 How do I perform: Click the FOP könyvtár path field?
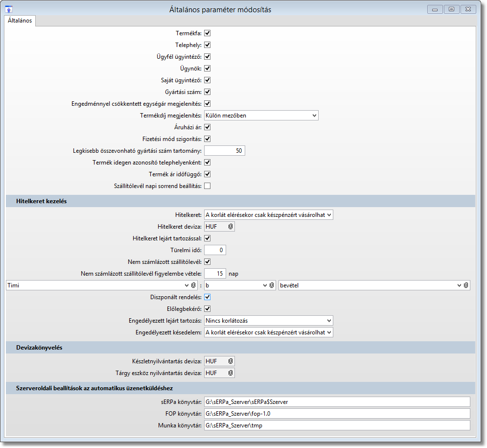coord(337,414)
